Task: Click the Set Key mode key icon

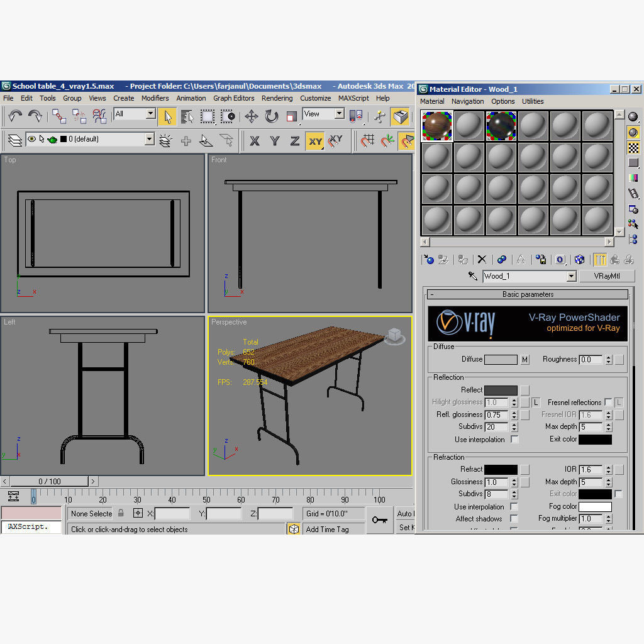Action: [x=379, y=520]
